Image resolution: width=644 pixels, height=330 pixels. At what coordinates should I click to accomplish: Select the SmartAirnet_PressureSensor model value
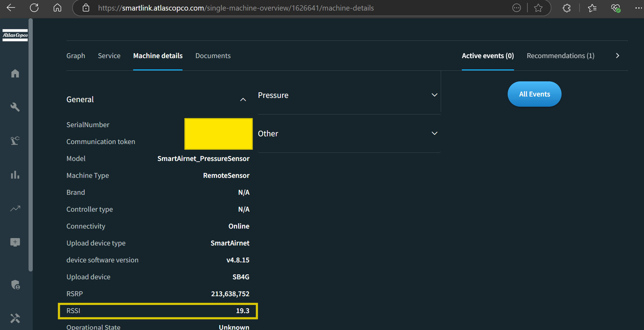(x=203, y=158)
